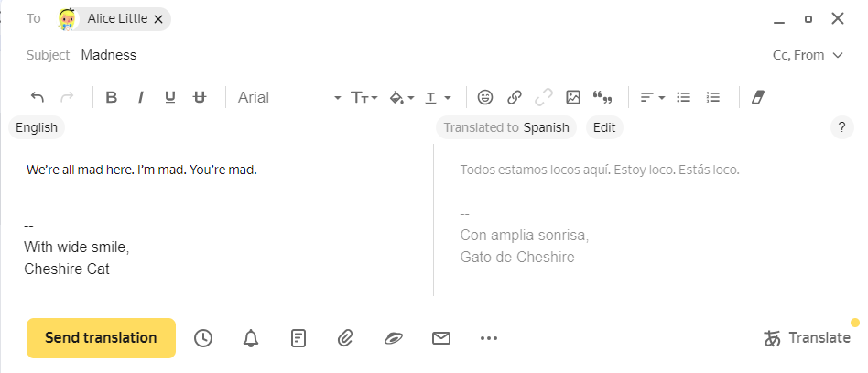Toggle italic formatting
868x373 pixels.
pyautogui.click(x=141, y=97)
